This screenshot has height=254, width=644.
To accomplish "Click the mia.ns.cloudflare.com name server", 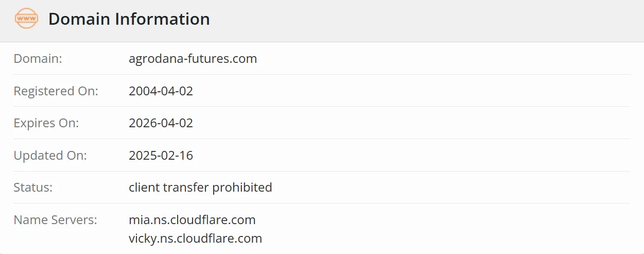I will [192, 220].
